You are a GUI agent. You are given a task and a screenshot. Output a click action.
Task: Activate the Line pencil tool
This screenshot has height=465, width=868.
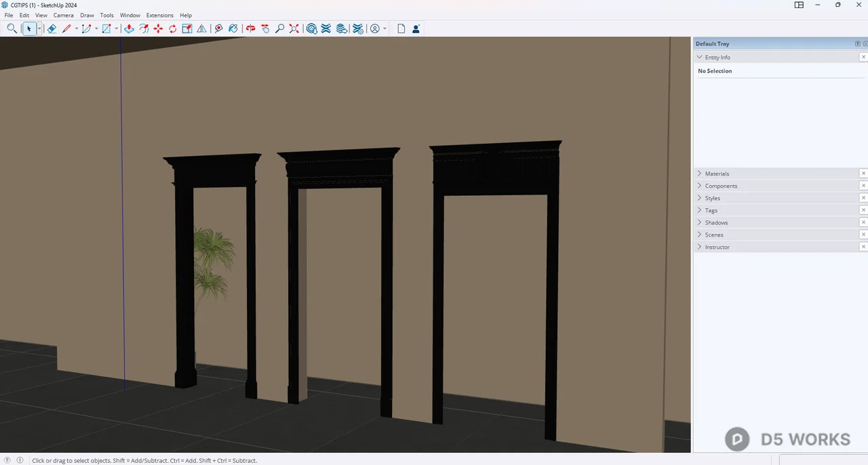[x=66, y=28]
